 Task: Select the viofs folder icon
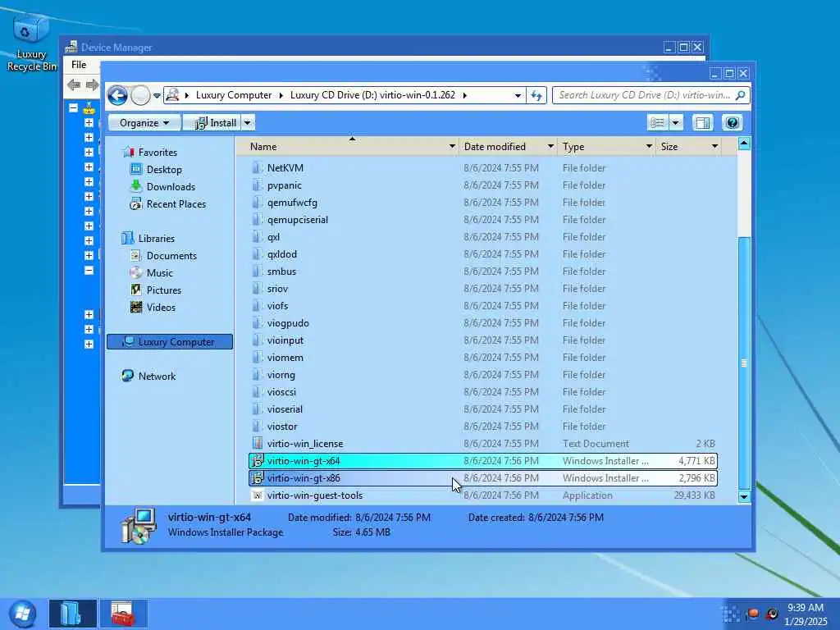pos(258,306)
